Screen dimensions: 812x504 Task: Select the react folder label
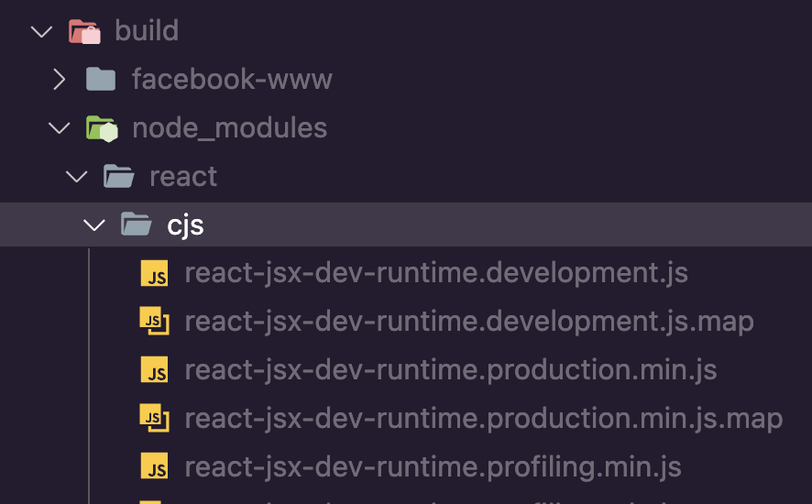[183, 177]
